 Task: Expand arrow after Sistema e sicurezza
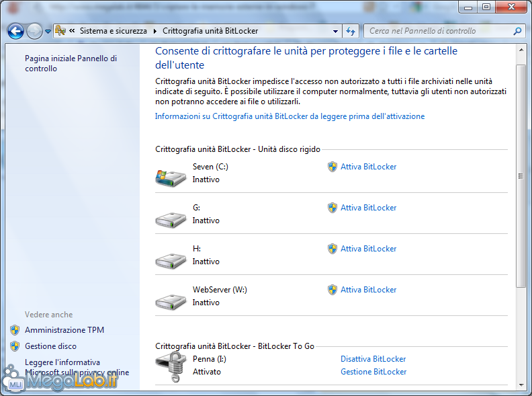coord(155,31)
